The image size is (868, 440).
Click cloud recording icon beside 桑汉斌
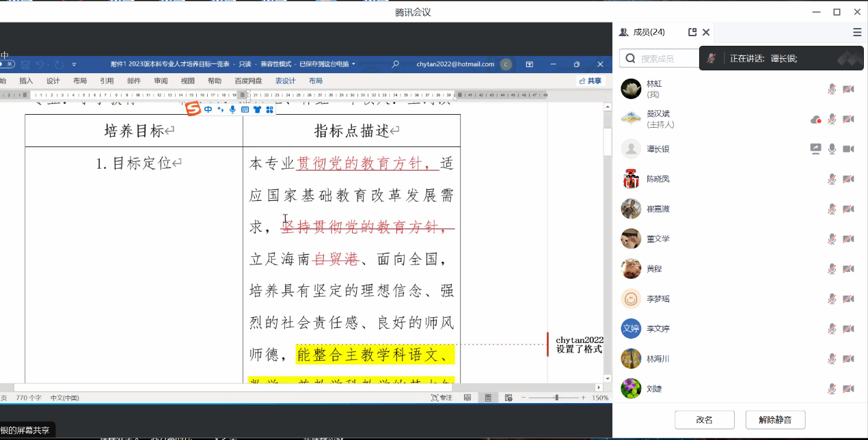click(x=815, y=120)
